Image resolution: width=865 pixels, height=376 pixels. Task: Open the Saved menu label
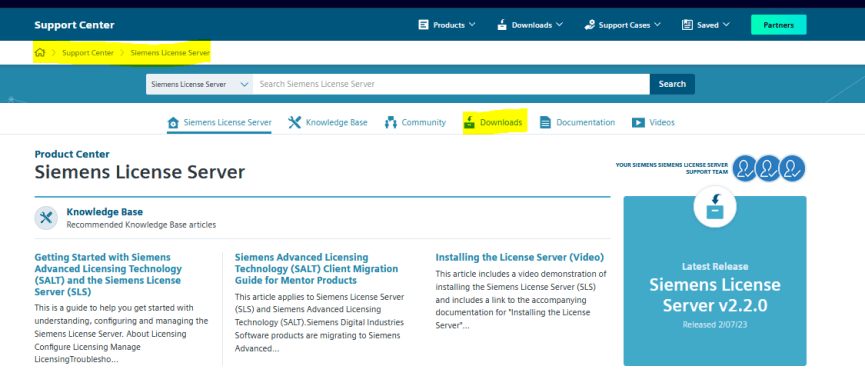click(x=708, y=25)
